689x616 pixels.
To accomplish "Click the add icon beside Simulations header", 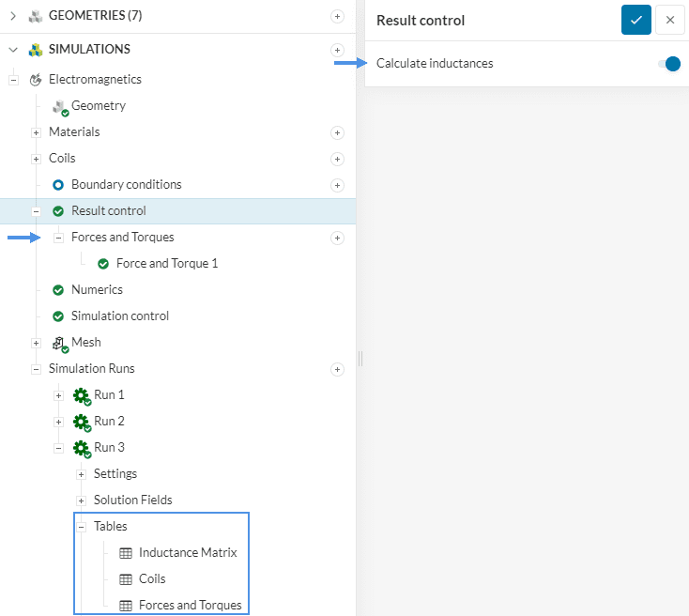I will [x=337, y=50].
